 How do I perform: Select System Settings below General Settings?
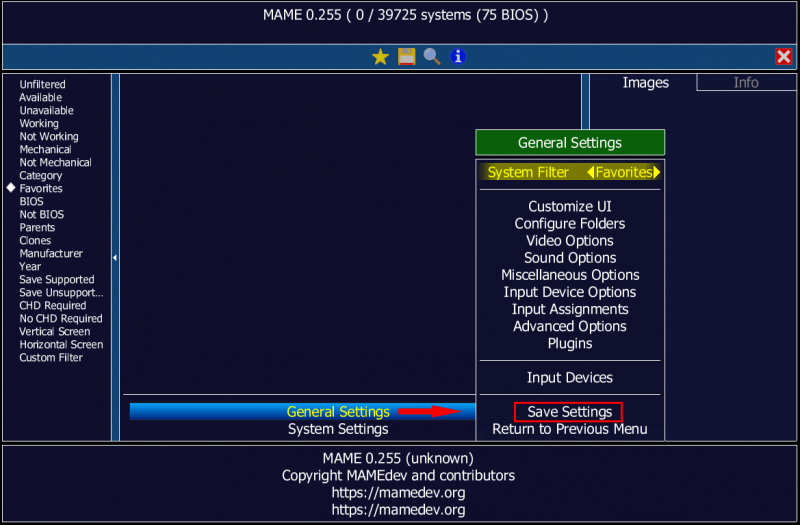click(x=338, y=429)
